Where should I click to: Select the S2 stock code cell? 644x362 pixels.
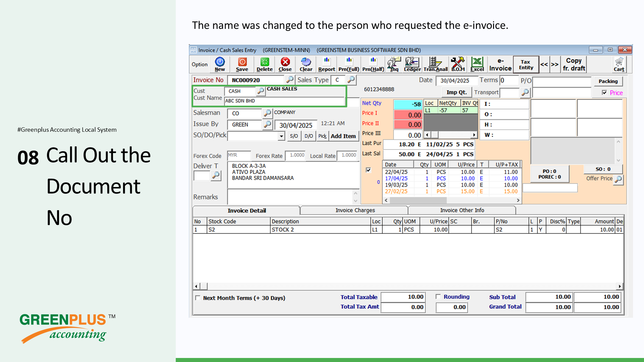238,230
